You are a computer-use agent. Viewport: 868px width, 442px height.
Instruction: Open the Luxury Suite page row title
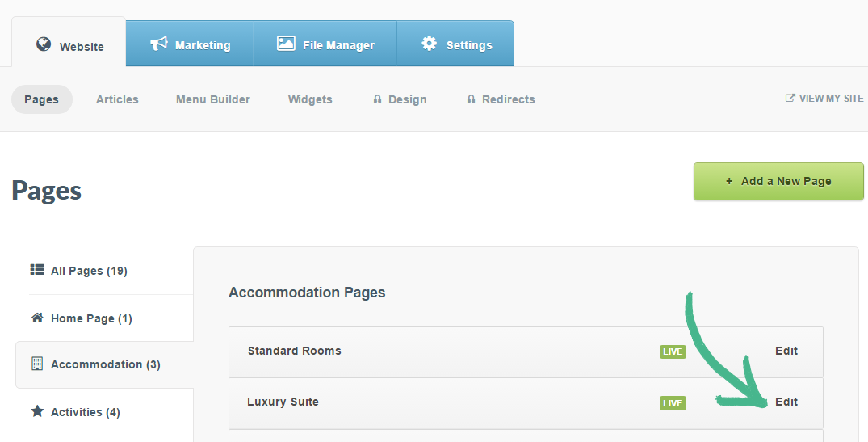pyautogui.click(x=283, y=402)
